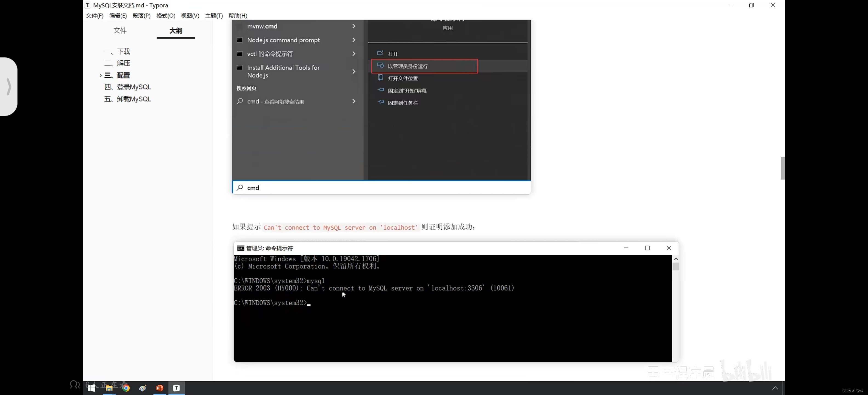Click the Typora app icon in title bar

[88, 5]
